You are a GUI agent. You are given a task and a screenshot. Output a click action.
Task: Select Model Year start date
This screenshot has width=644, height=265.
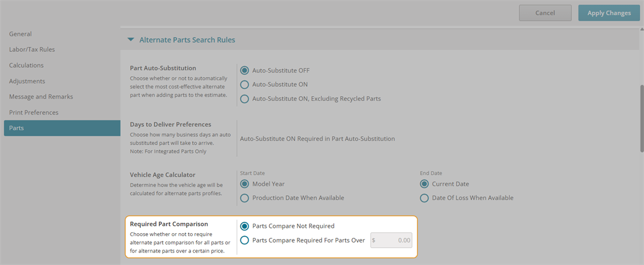245,184
